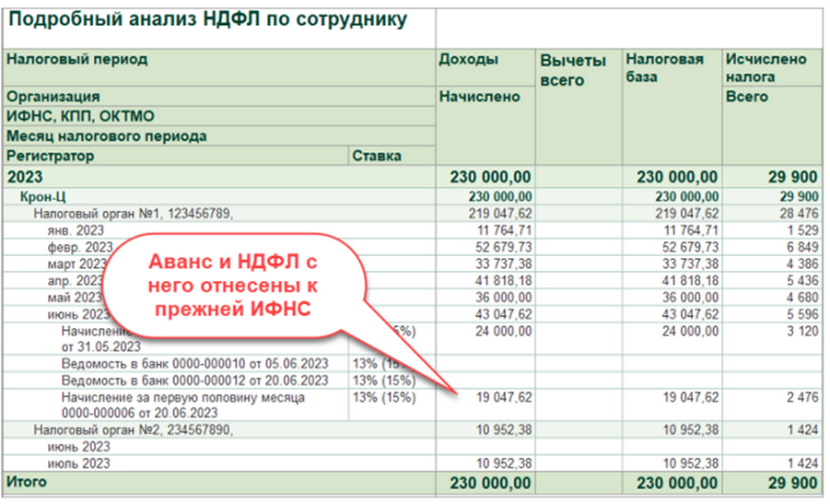Viewport: 830px width, 504px height.
Task: Click income value 41 818,18 for April
Action: click(x=503, y=281)
